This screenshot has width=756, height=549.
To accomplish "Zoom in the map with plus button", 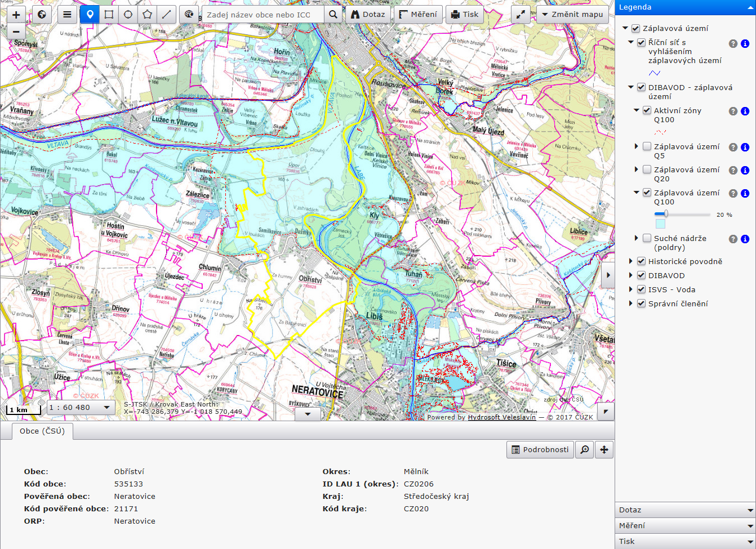I will 16,15.
